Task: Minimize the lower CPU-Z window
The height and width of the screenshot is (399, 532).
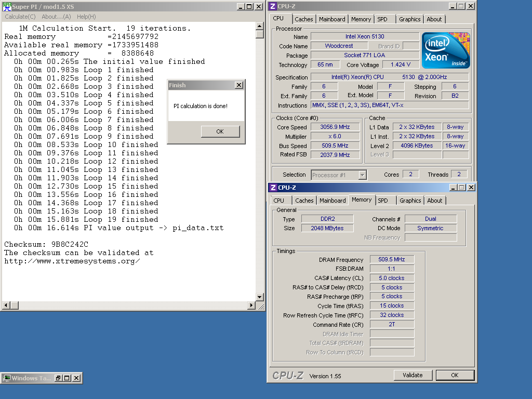Action: [x=453, y=187]
